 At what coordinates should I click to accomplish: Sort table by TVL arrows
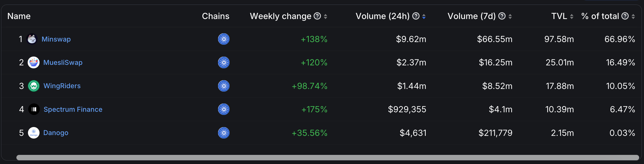[572, 16]
